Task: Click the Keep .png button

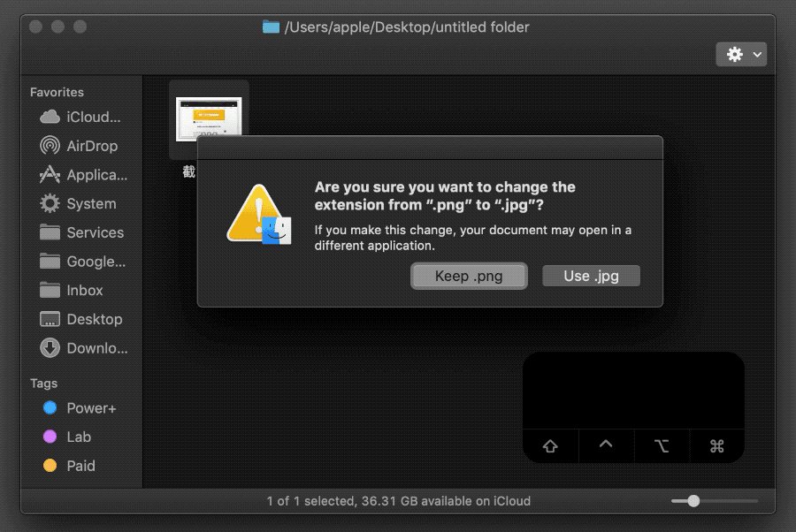Action: pos(469,276)
